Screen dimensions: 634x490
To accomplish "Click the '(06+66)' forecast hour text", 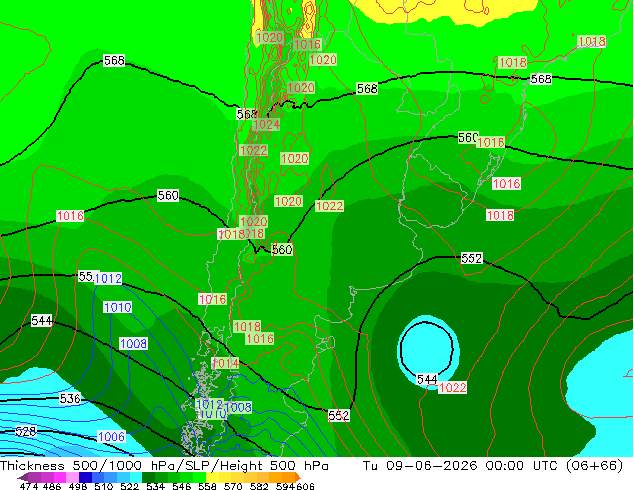I will pyautogui.click(x=596, y=466).
